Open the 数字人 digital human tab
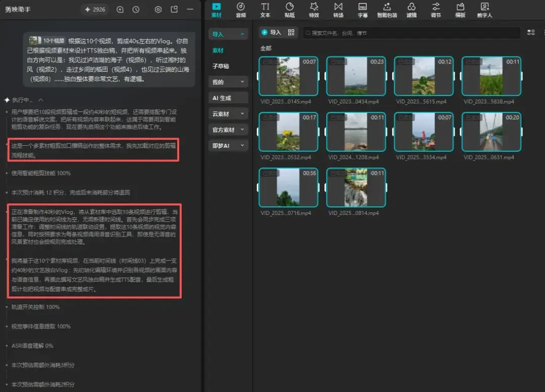This screenshot has height=392, width=545. tap(484, 10)
